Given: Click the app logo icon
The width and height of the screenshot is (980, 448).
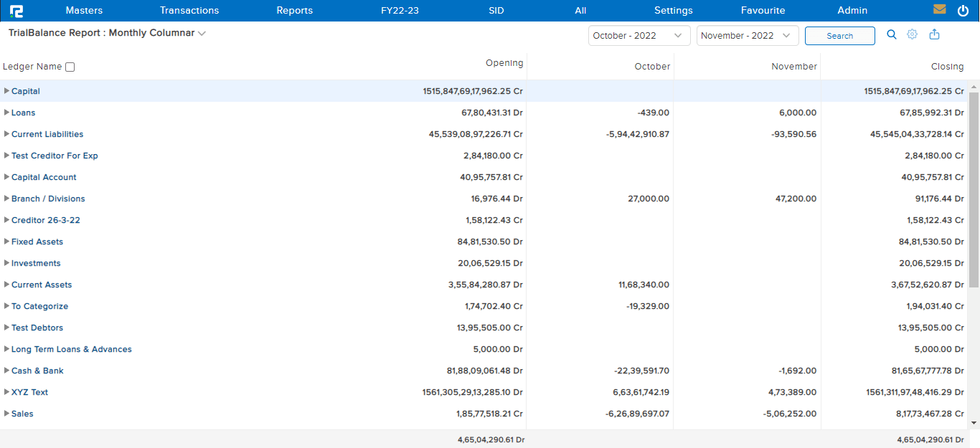Looking at the screenshot, I should (x=17, y=11).
